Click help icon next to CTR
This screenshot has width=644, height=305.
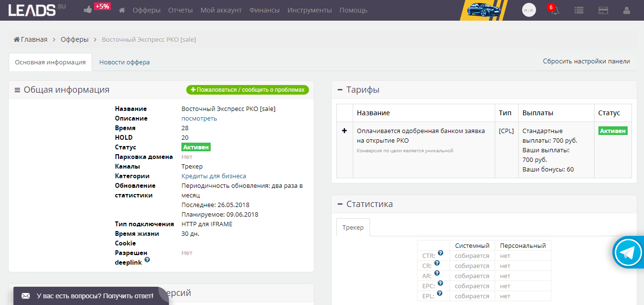click(441, 253)
